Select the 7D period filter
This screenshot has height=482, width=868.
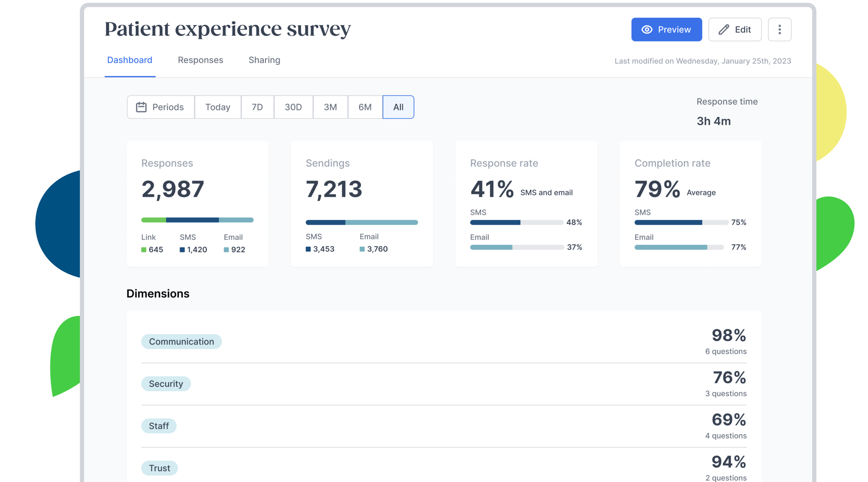(257, 107)
